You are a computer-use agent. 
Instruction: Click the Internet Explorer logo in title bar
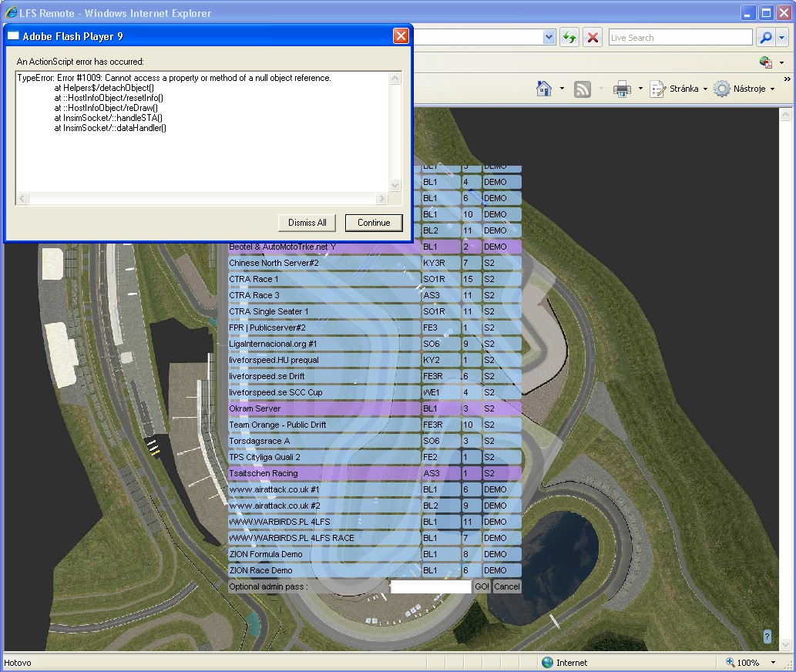(x=11, y=12)
